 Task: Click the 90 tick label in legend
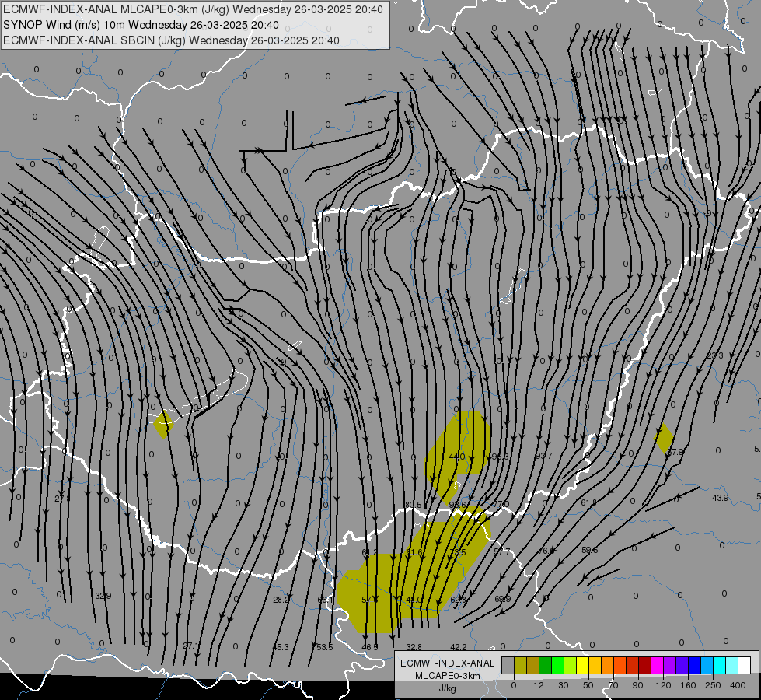click(638, 685)
